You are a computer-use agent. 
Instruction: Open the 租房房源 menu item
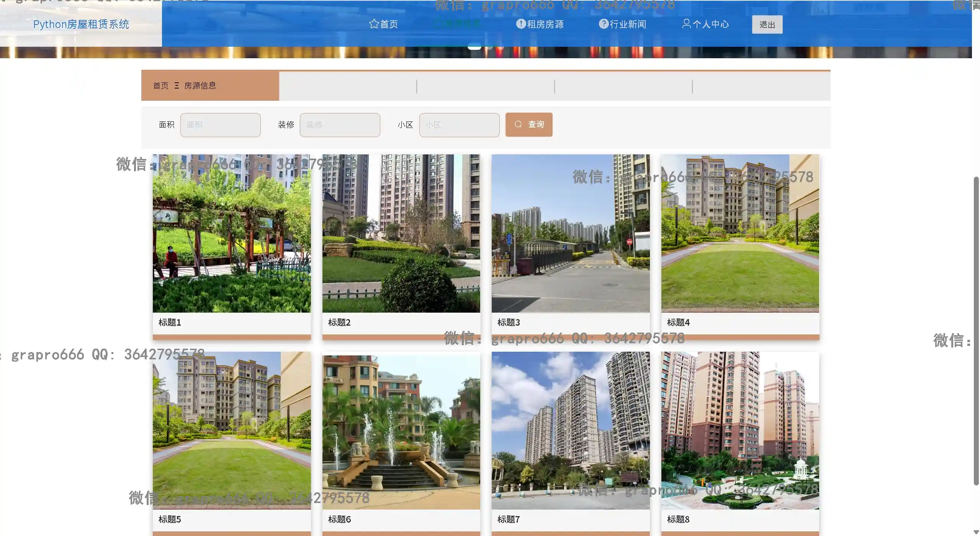coord(545,24)
